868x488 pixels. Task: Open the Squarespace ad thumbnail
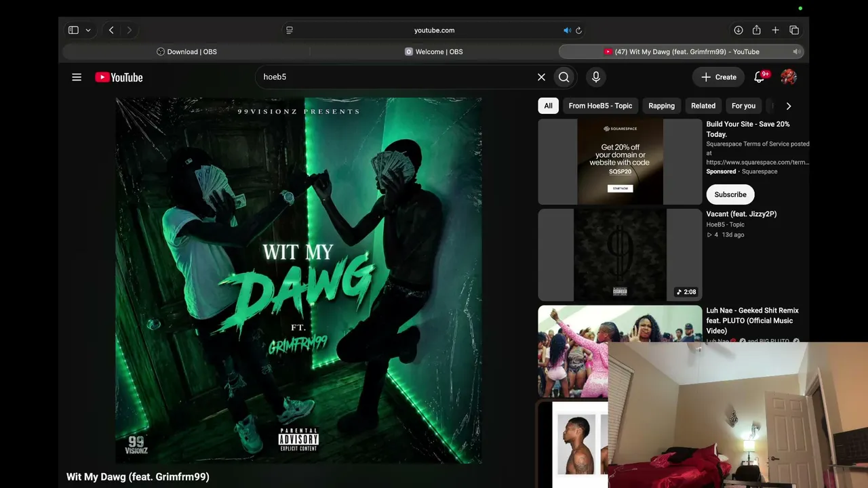[620, 162]
